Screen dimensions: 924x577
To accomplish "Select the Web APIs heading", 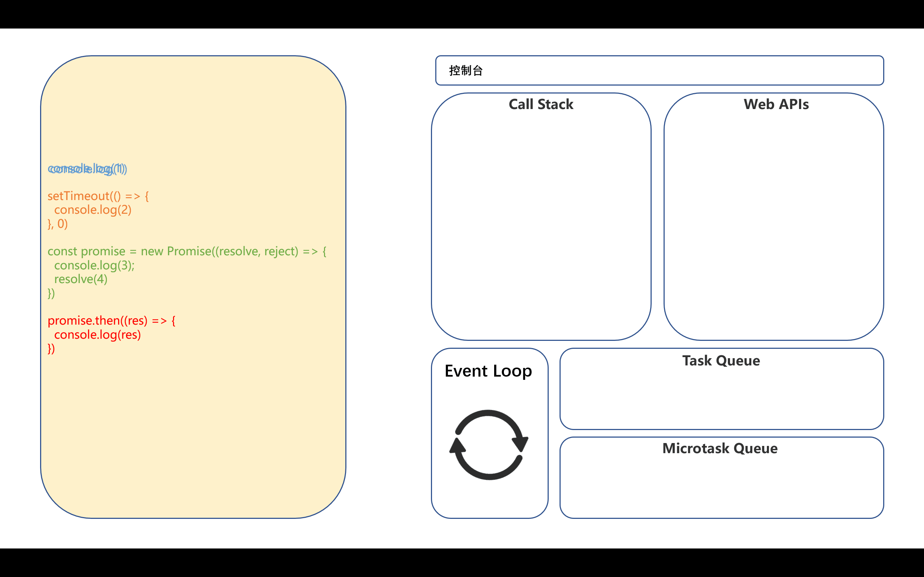I will click(x=776, y=104).
